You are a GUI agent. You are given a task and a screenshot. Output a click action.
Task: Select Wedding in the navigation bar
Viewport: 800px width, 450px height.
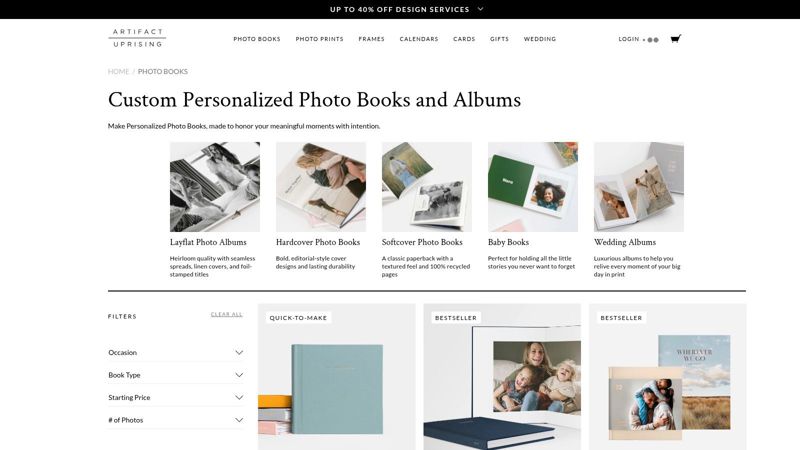(540, 39)
